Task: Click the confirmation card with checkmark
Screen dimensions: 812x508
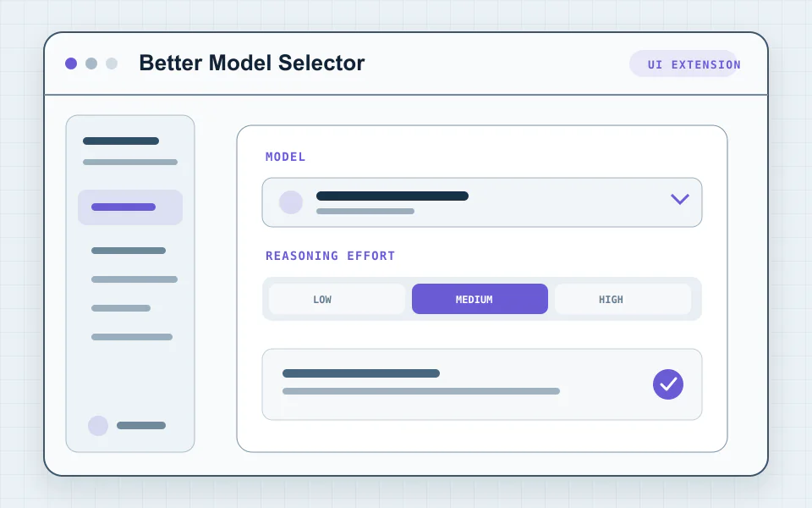Action: click(x=482, y=384)
